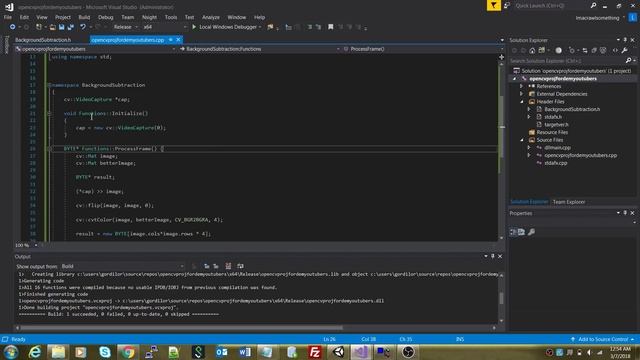Click the Save All toolbar icon
Image resolution: width=640 pixels, height=360 pixels.
(x=70, y=27)
